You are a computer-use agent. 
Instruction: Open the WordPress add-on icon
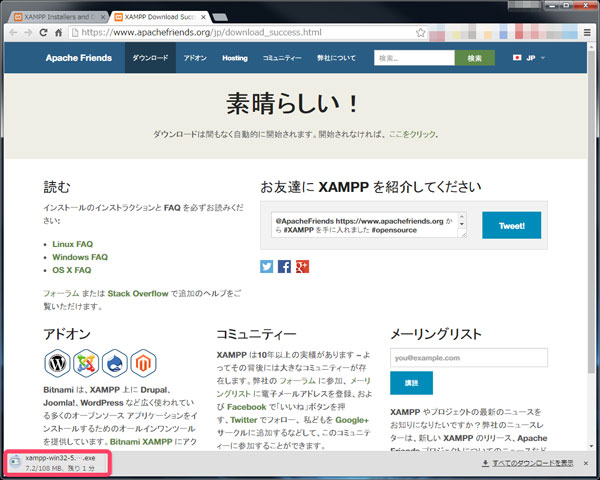(57, 363)
